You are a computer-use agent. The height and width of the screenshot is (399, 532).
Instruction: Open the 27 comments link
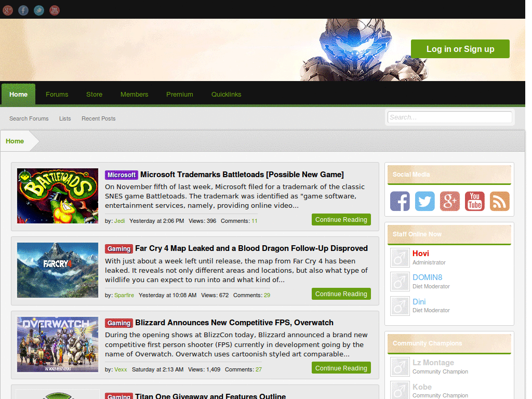click(259, 369)
